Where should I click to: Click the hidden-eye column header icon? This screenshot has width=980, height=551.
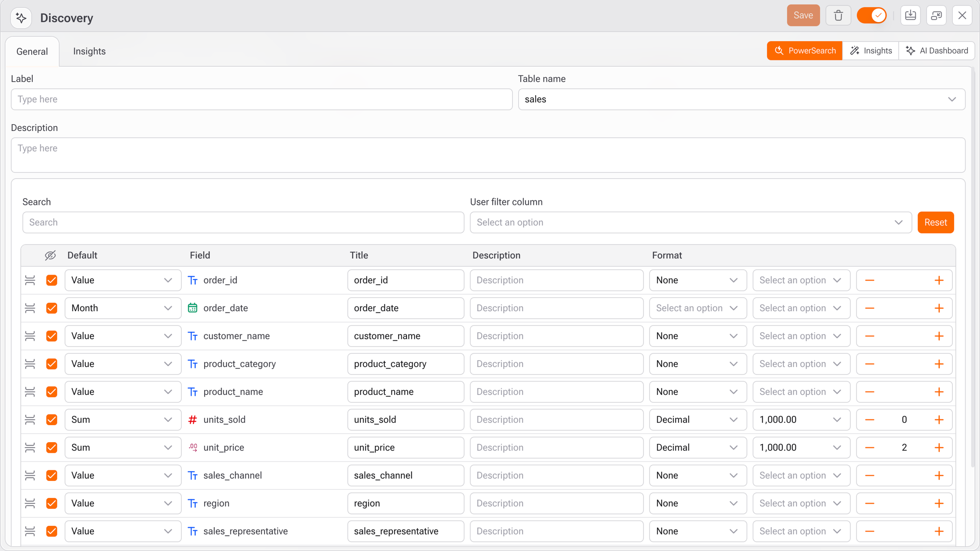coord(50,255)
